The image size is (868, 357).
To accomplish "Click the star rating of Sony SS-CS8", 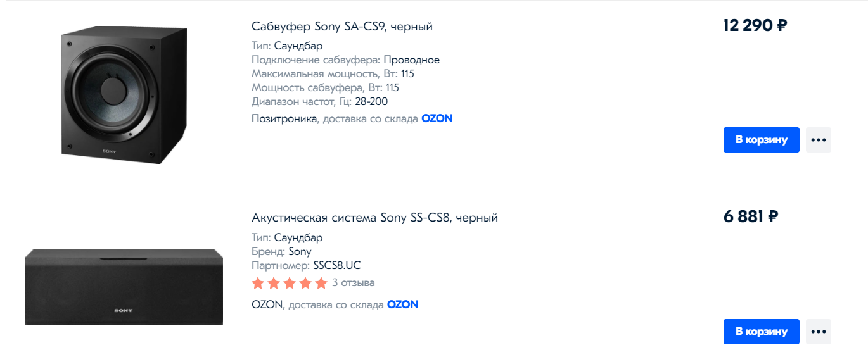I will [x=289, y=283].
